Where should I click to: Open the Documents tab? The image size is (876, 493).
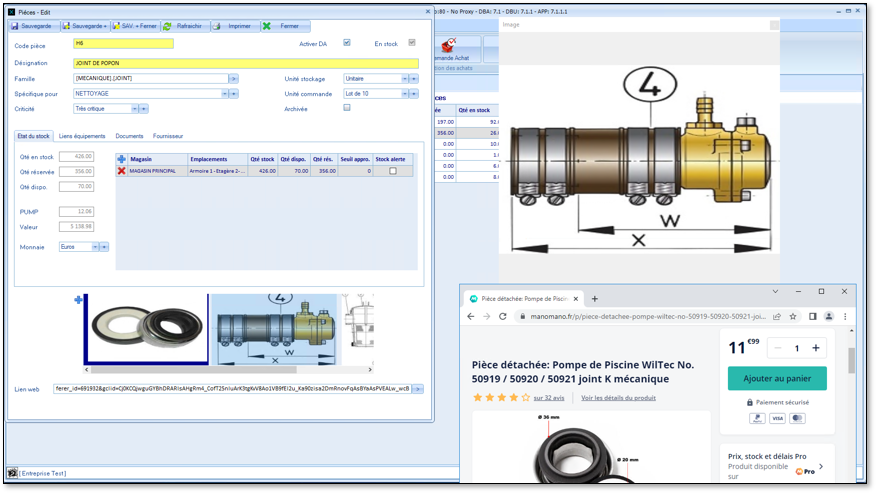pos(129,136)
